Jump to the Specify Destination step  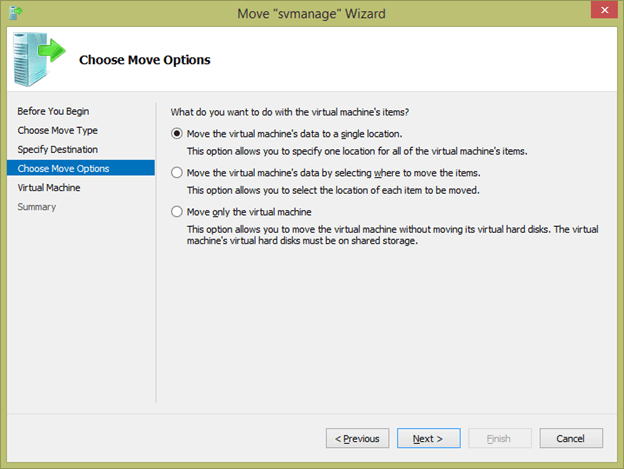[x=58, y=149]
